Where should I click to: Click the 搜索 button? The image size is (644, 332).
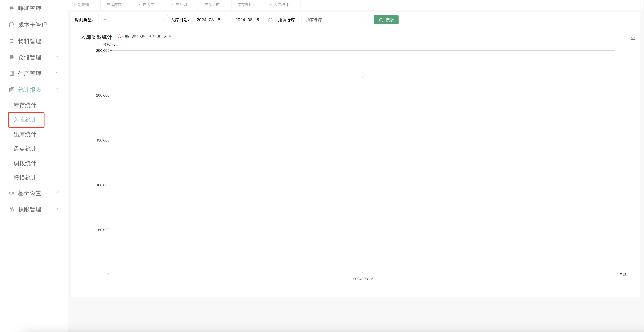pos(386,20)
